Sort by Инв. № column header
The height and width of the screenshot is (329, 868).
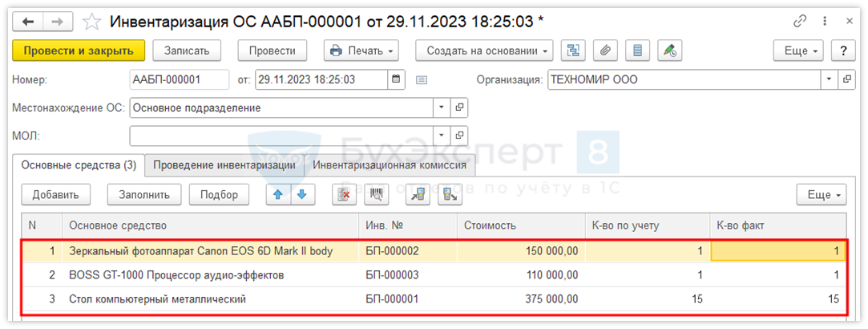click(408, 225)
